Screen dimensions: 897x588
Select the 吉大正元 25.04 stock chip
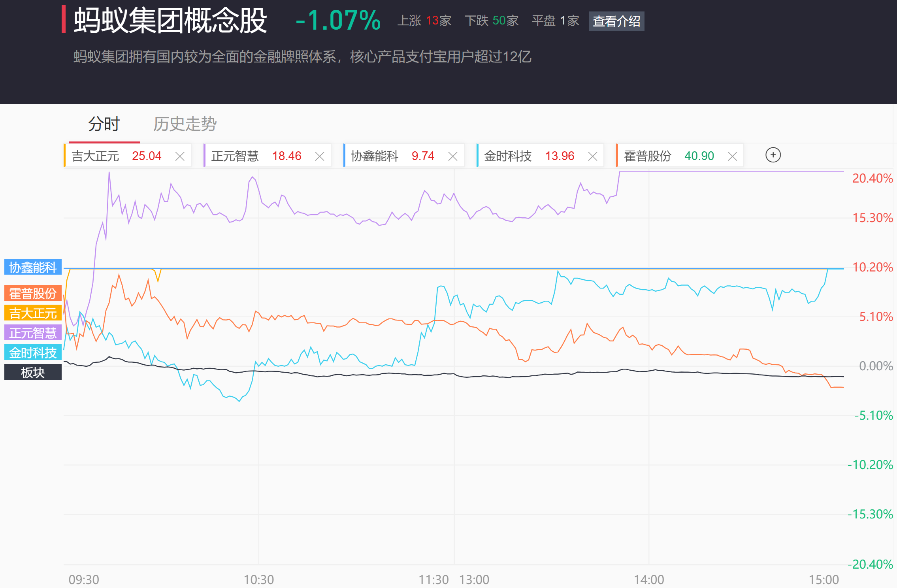click(x=128, y=156)
